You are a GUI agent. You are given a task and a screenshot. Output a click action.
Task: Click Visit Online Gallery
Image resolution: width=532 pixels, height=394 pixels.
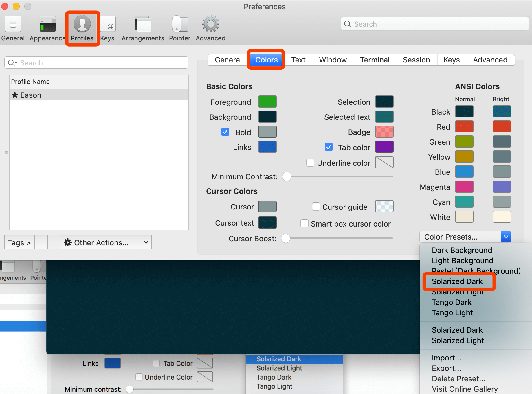(x=465, y=389)
